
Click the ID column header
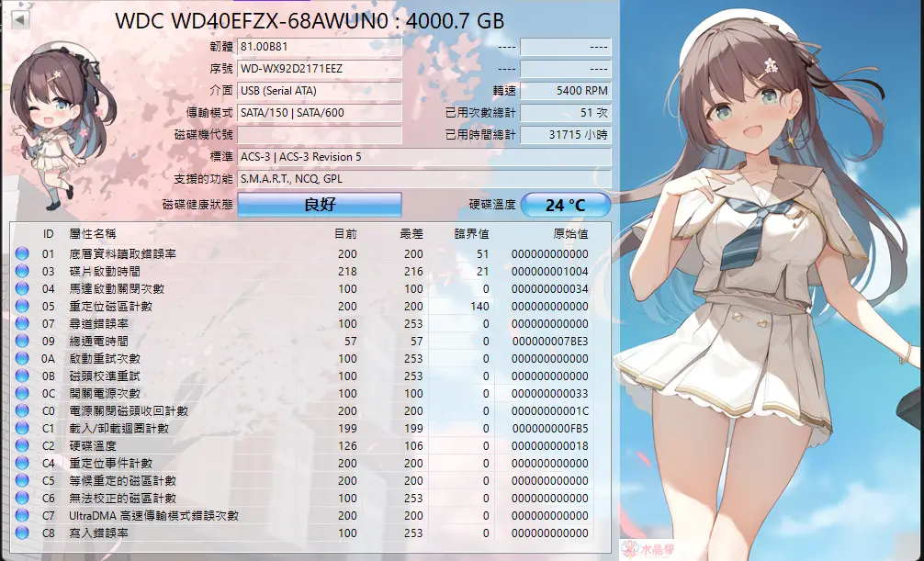49,234
